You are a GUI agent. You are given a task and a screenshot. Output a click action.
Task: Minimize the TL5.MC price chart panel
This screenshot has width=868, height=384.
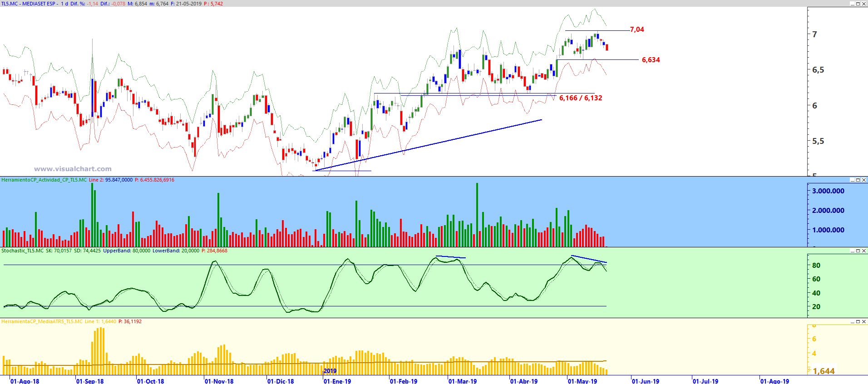[x=852, y=4]
